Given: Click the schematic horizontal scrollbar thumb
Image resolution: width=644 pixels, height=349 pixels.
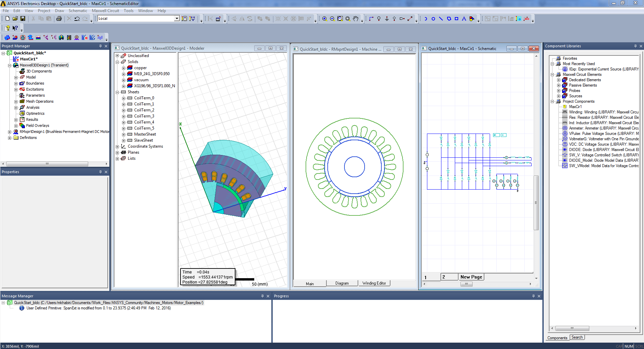Looking at the screenshot, I should pyautogui.click(x=466, y=284).
